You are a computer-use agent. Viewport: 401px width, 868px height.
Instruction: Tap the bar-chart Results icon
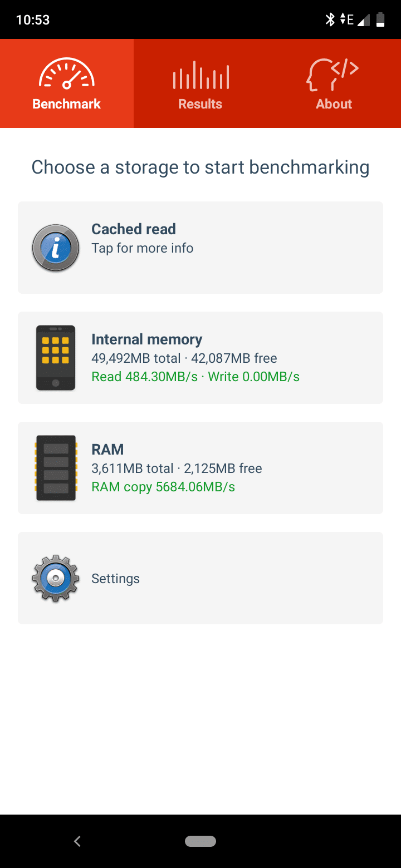pyautogui.click(x=200, y=75)
